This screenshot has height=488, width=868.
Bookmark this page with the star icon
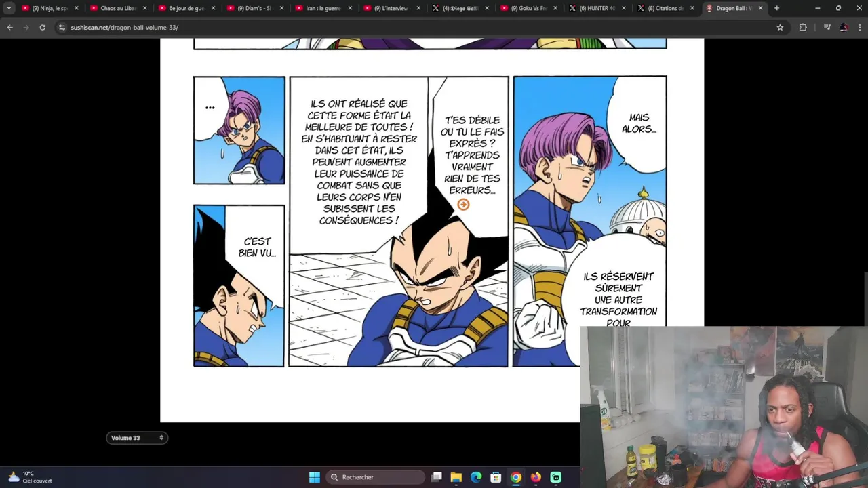pyautogui.click(x=780, y=27)
